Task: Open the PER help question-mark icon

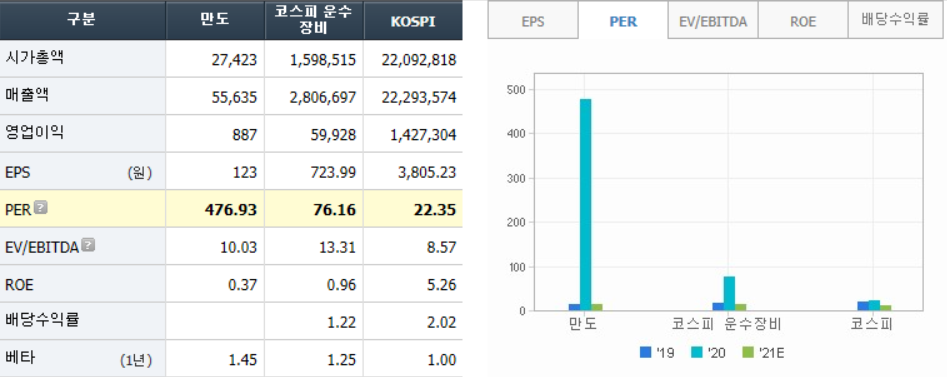Action: pyautogui.click(x=40, y=208)
